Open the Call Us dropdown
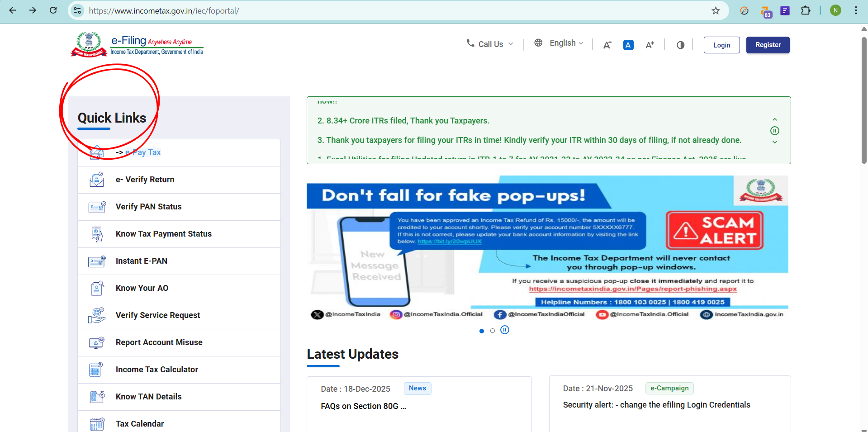Image resolution: width=868 pixels, height=432 pixels. point(490,44)
